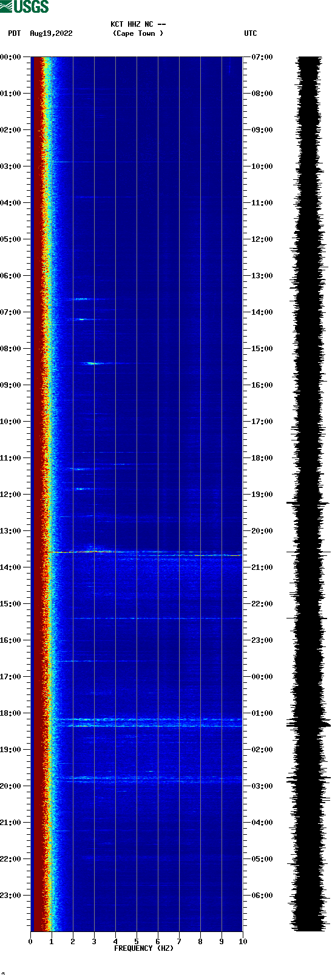Click the 21:00 UTC time label
Viewport: 335px width, 980px height.
262,567
